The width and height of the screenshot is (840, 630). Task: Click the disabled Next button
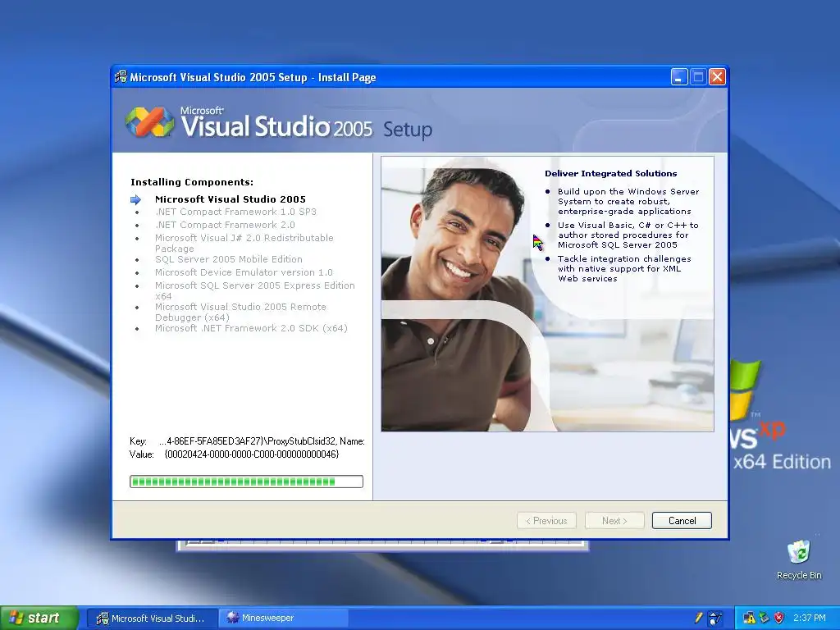614,521
